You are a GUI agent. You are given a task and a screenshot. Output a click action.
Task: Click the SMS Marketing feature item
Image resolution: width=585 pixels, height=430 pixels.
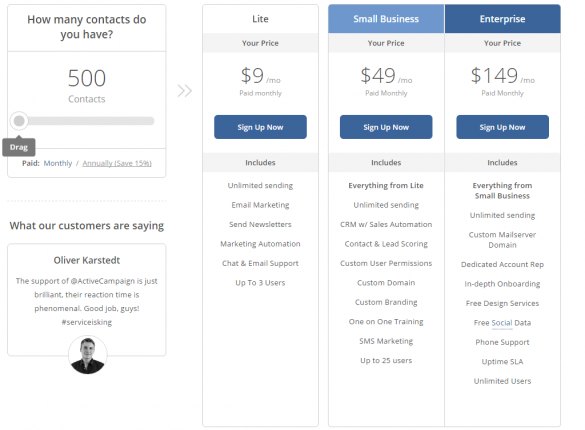(386, 341)
